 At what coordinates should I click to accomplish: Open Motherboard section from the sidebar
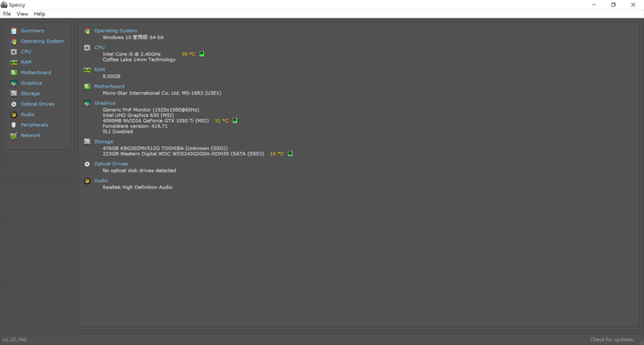click(x=36, y=72)
